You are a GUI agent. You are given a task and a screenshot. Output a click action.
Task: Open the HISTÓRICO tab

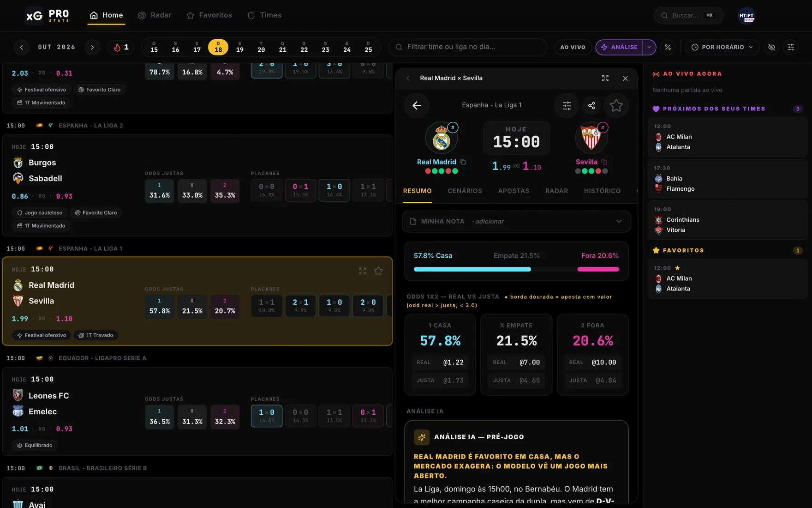pos(602,191)
